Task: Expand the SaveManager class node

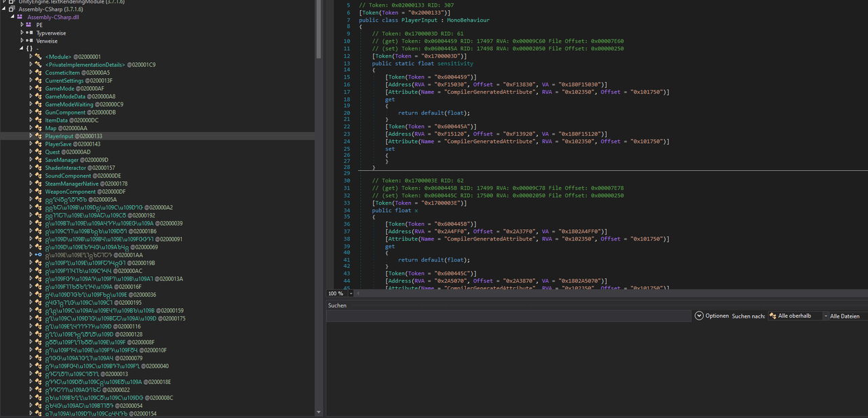Action: [x=31, y=160]
